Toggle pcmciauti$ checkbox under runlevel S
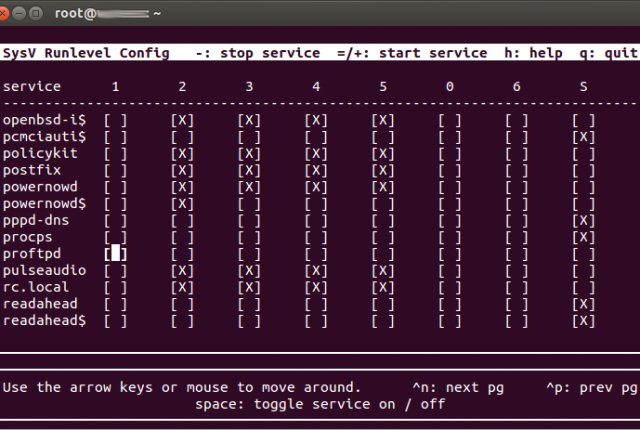640x430 pixels. pyautogui.click(x=583, y=137)
